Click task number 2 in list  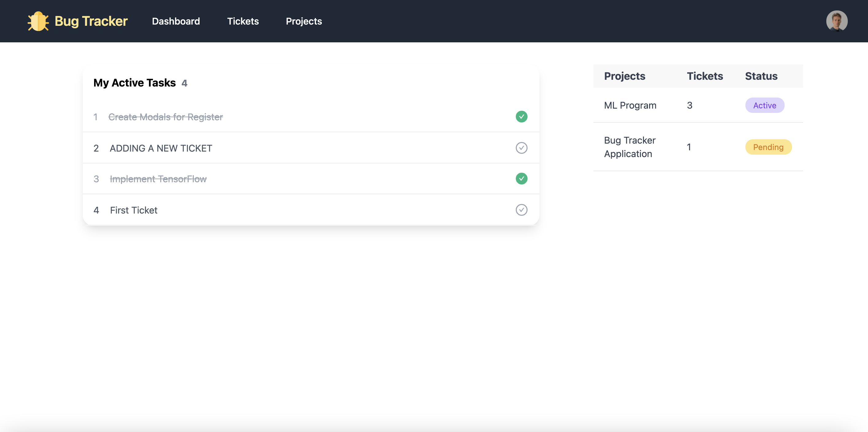pyautogui.click(x=96, y=148)
